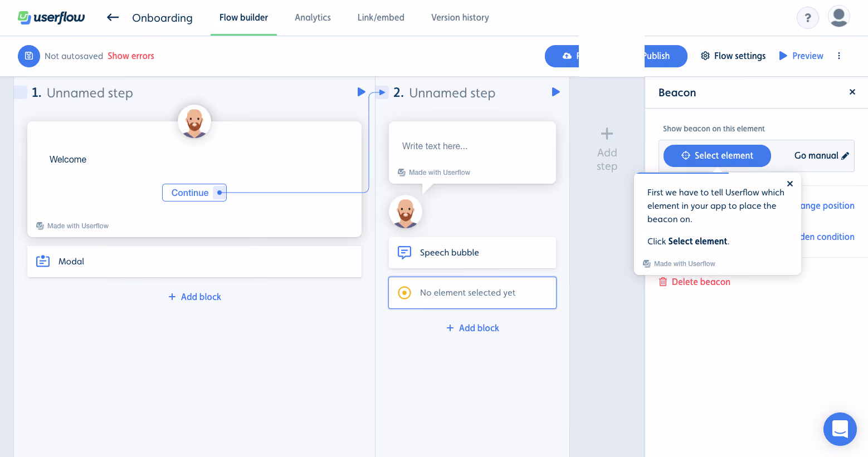Click the Flow settings gear icon
This screenshot has height=457, width=868.
click(705, 56)
